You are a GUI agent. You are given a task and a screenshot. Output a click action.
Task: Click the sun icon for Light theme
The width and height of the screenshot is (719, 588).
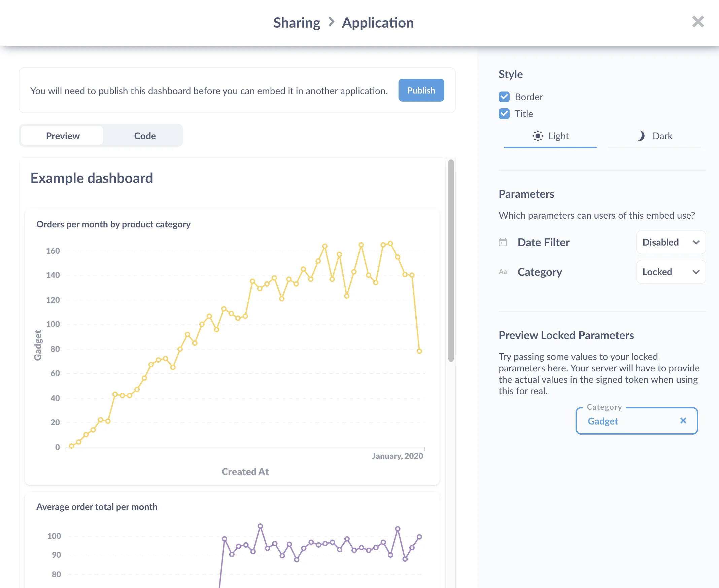click(x=538, y=136)
